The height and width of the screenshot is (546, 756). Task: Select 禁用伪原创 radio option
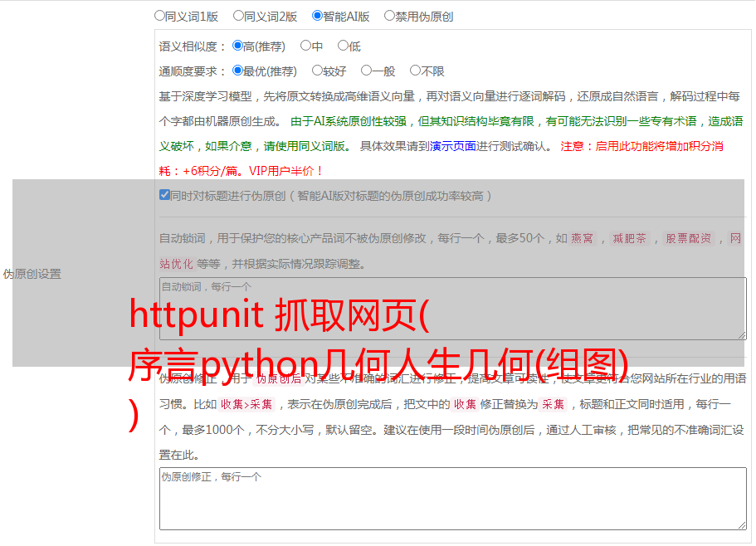(x=389, y=16)
